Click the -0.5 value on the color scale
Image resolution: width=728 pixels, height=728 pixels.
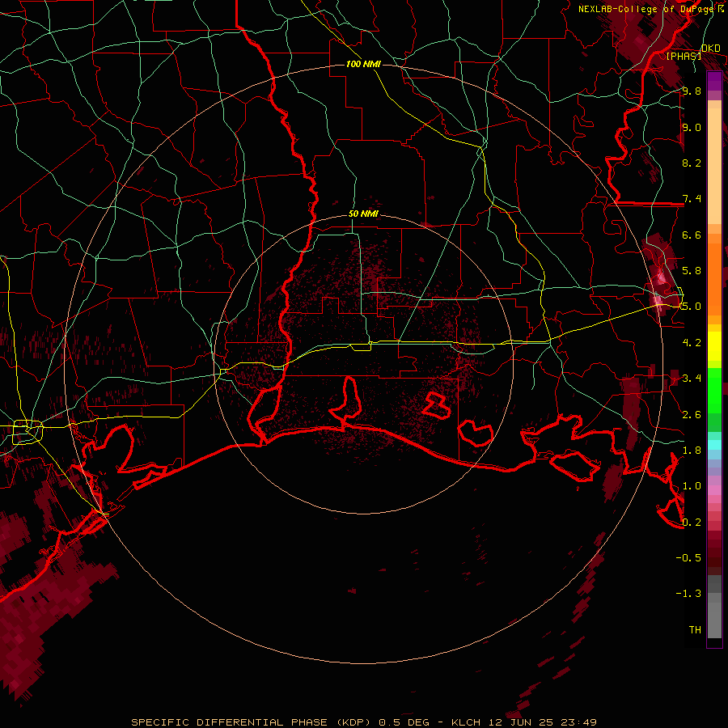pyautogui.click(x=688, y=558)
